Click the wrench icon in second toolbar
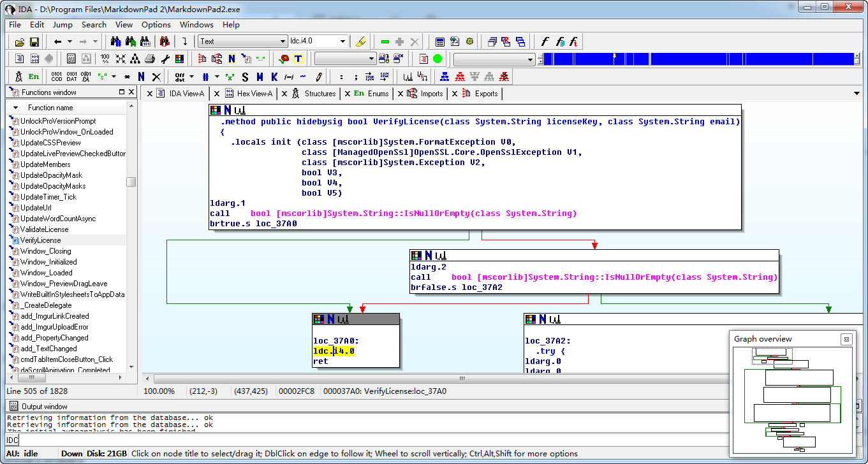The image size is (868, 464). 165,59
